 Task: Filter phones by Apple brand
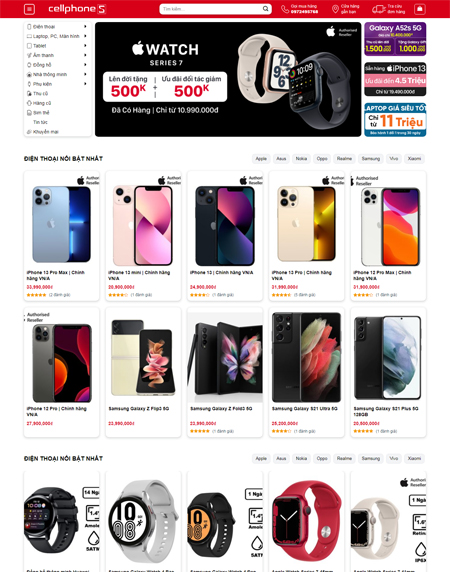click(261, 159)
